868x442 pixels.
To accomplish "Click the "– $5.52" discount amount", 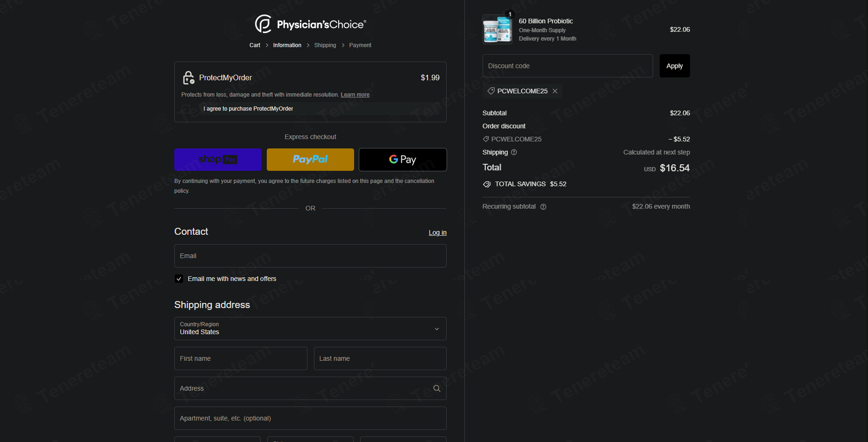I will tap(679, 139).
